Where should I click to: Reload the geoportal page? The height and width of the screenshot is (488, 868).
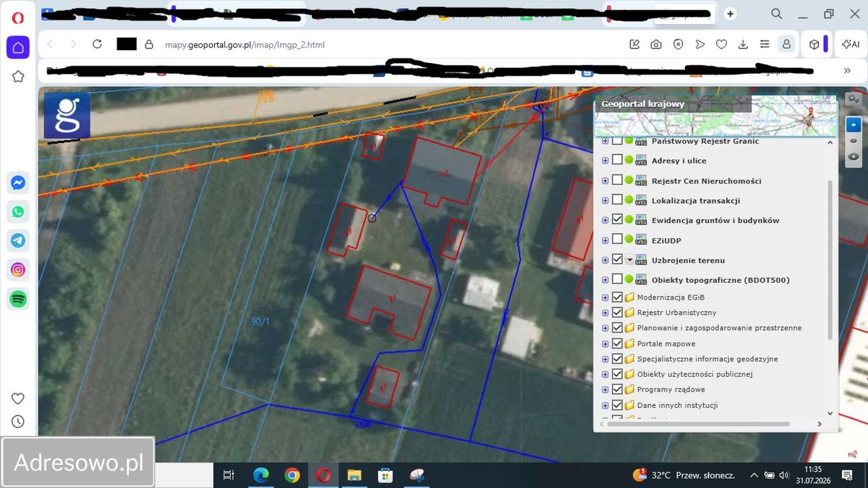[x=97, y=44]
